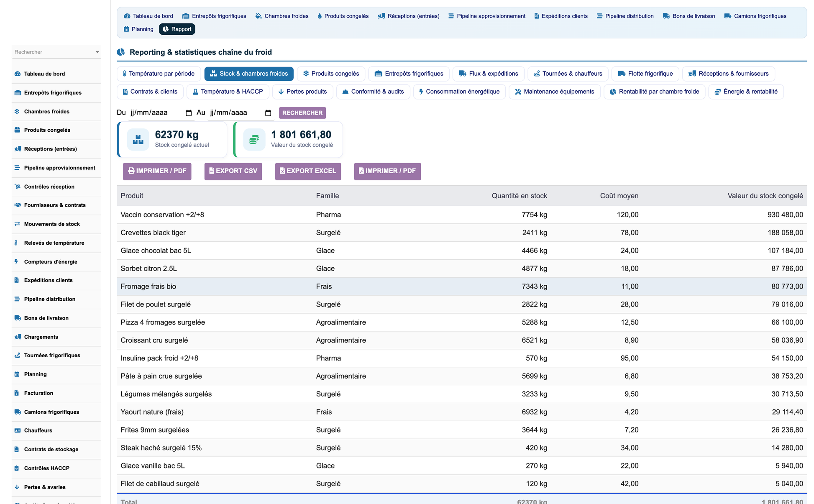814x504 pixels.
Task: Open the Consommation énergétique report tab
Action: point(459,92)
